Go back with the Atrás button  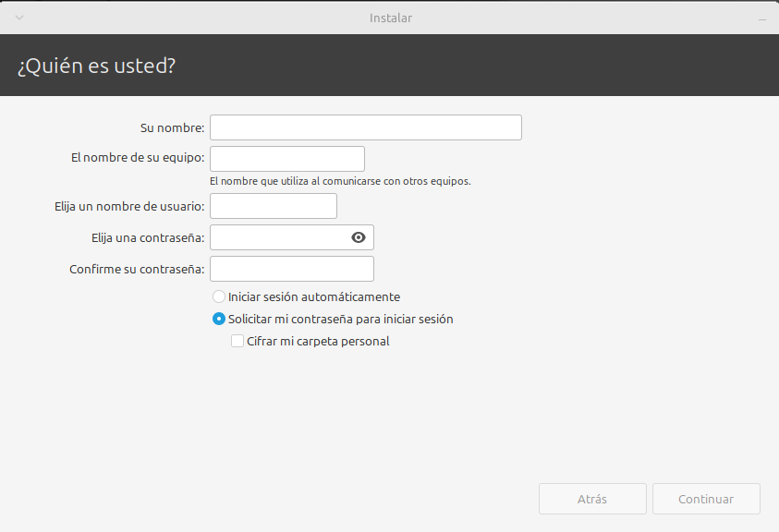(x=592, y=499)
